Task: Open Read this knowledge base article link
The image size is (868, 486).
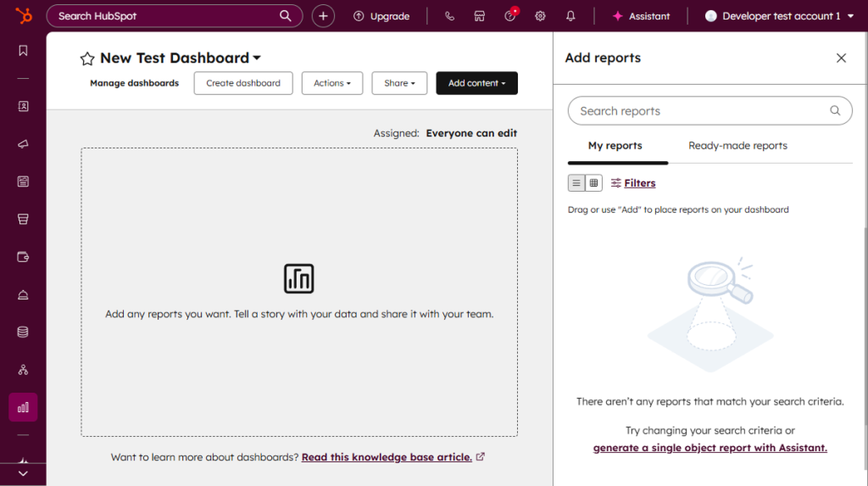Action: (x=387, y=457)
